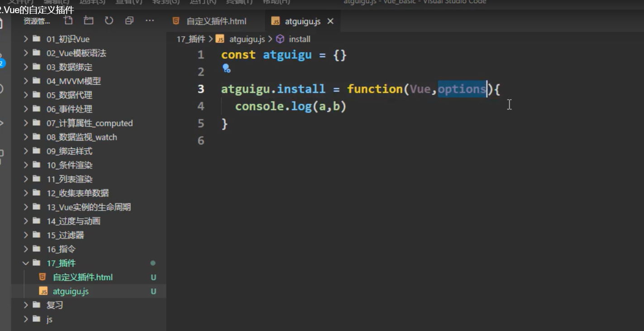Click line number 4 in the gutter
Screen dimensions: 644x331
(201, 106)
